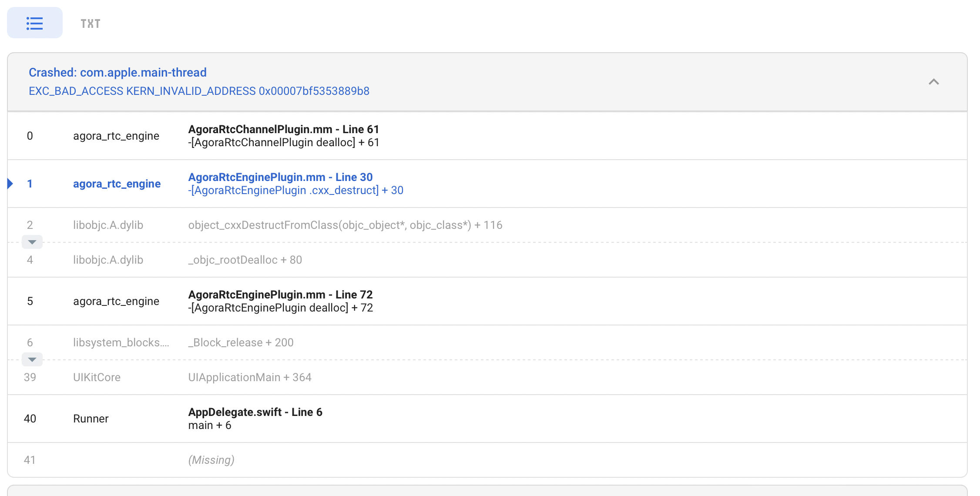Toggle visibility of collapsed UIKitCore frames
Image resolution: width=980 pixels, height=496 pixels.
[x=32, y=359]
